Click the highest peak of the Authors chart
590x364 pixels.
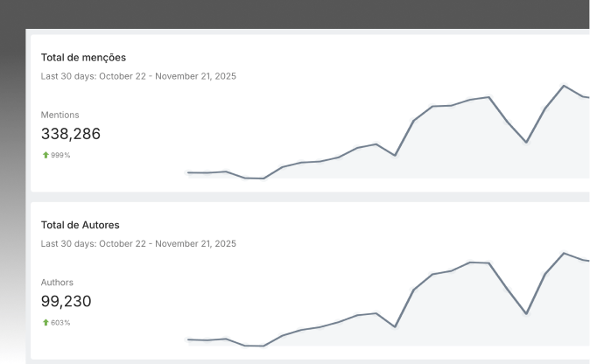point(564,253)
